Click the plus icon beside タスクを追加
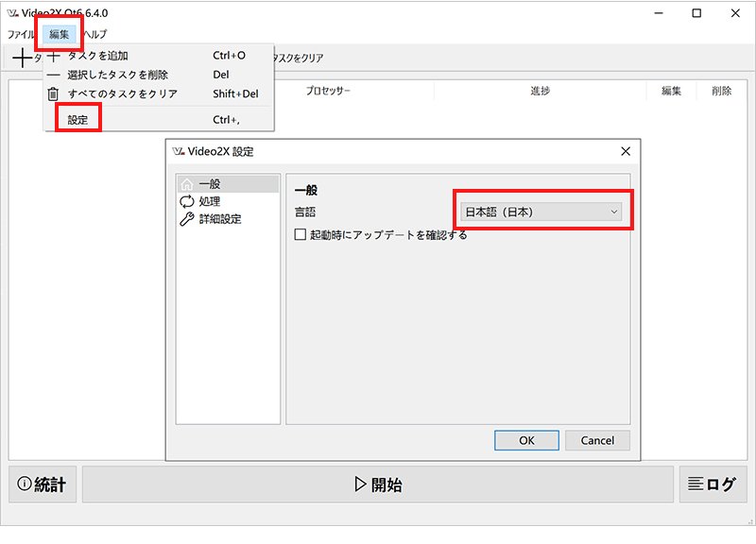Image resolution: width=756 pixels, height=544 pixels. pyautogui.click(x=54, y=56)
